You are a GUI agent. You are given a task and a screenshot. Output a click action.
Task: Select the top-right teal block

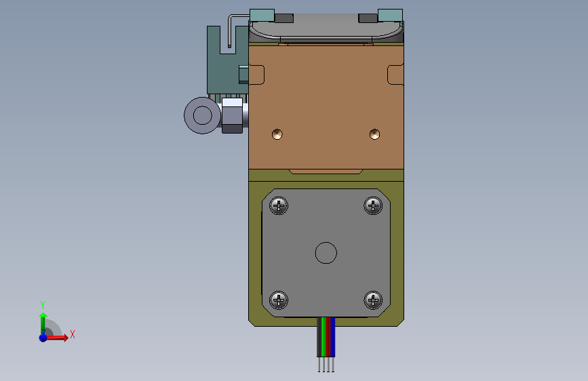[x=391, y=16]
